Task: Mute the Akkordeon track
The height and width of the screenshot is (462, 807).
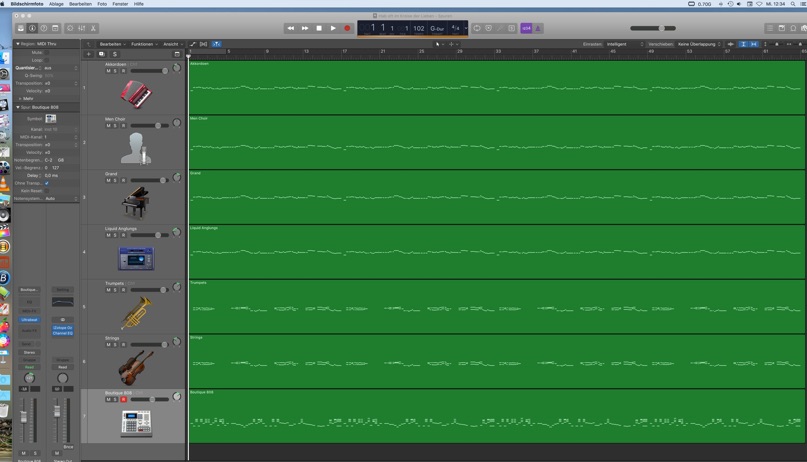Action: [x=108, y=71]
